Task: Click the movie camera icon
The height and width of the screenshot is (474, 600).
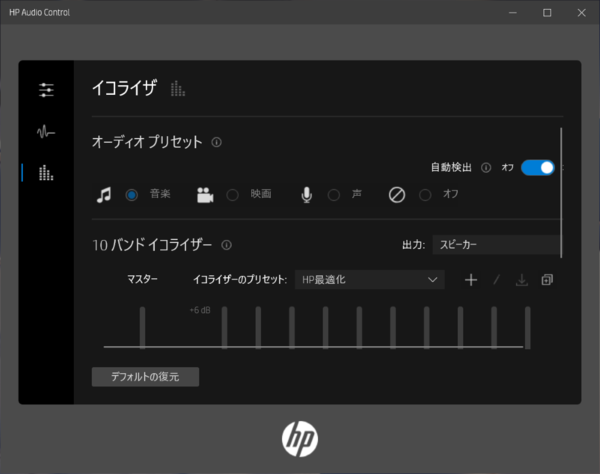Action: (205, 195)
